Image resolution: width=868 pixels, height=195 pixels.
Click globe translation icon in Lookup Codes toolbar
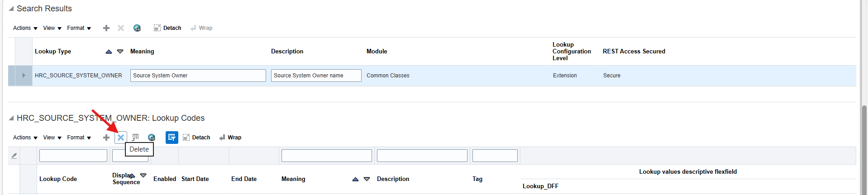pos(152,138)
